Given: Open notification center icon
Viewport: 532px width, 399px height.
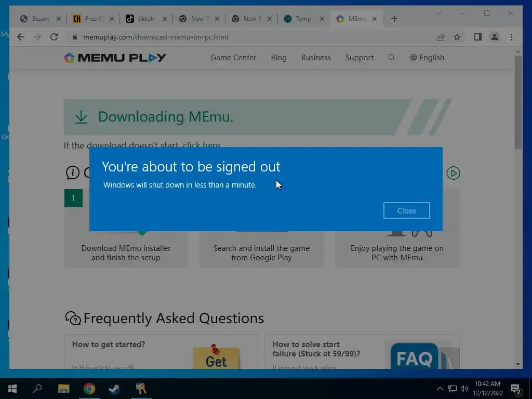Looking at the screenshot, I should point(516,389).
